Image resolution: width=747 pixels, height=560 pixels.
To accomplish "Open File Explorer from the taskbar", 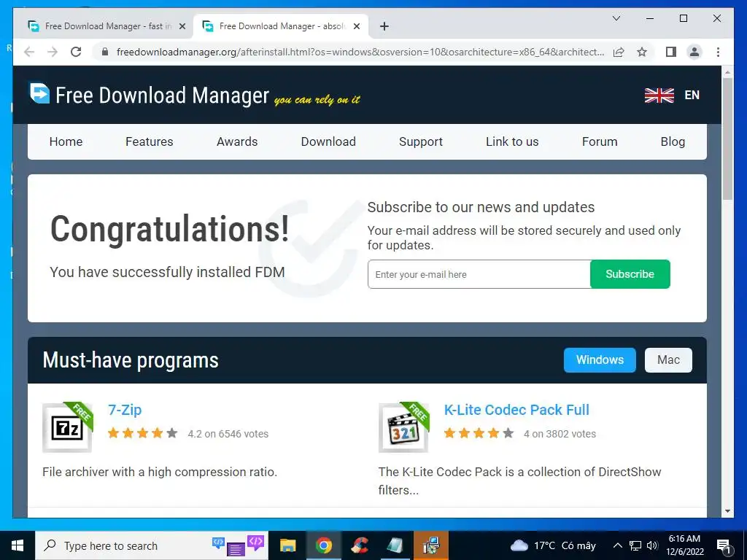I will click(287, 545).
